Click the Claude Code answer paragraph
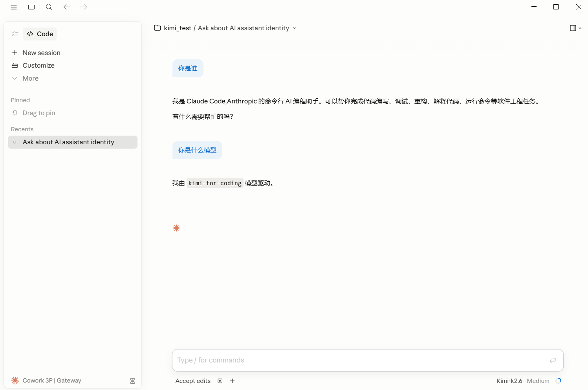This screenshot has height=390, width=588. (357, 101)
